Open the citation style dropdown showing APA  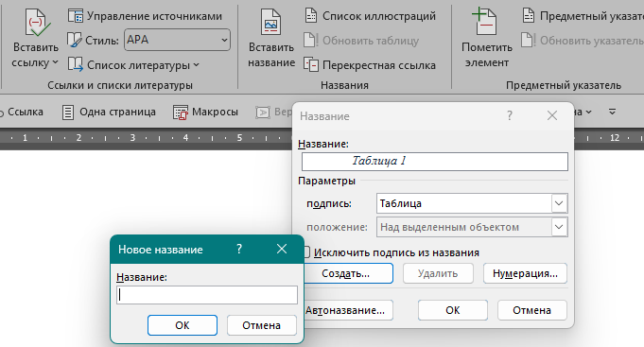[177, 40]
